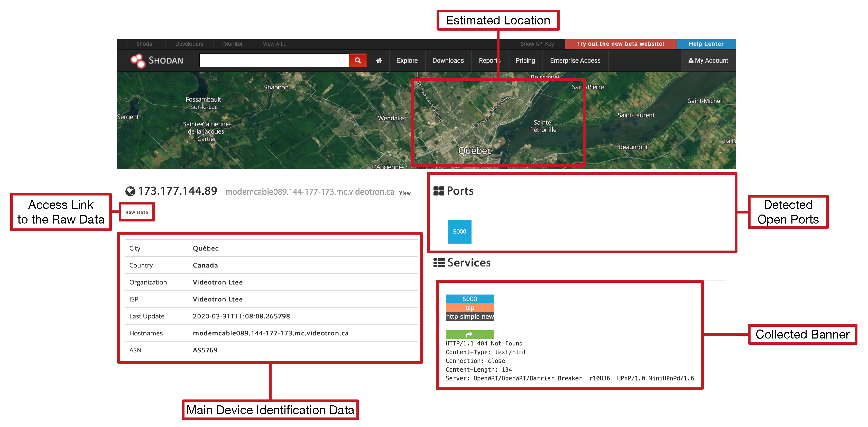This screenshot has width=868, height=427.
Task: Click the View link next to hostname
Action: tap(405, 193)
